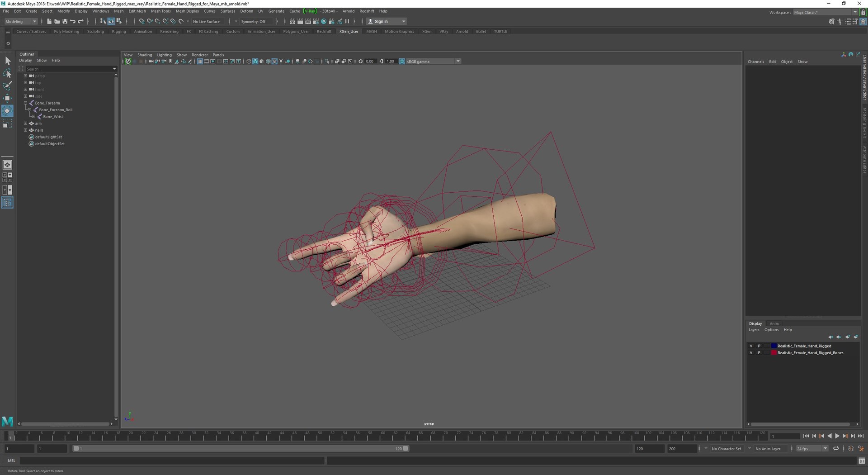The height and width of the screenshot is (475, 868).
Task: Create a new scene file icon
Action: coord(49,21)
